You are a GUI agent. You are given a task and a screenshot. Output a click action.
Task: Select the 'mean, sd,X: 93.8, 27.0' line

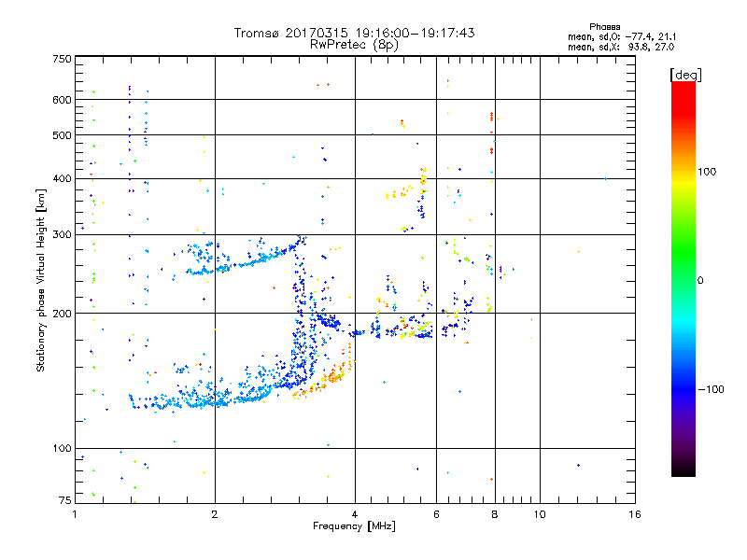point(621,47)
